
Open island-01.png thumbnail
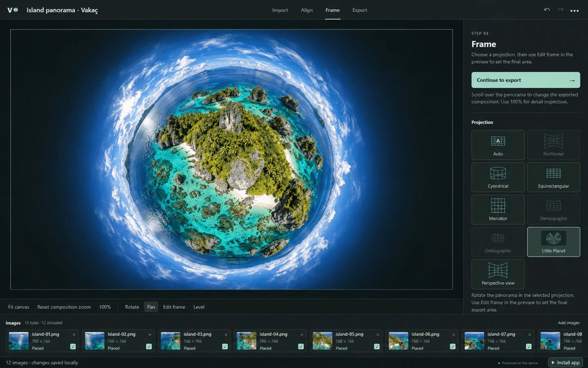(19, 341)
